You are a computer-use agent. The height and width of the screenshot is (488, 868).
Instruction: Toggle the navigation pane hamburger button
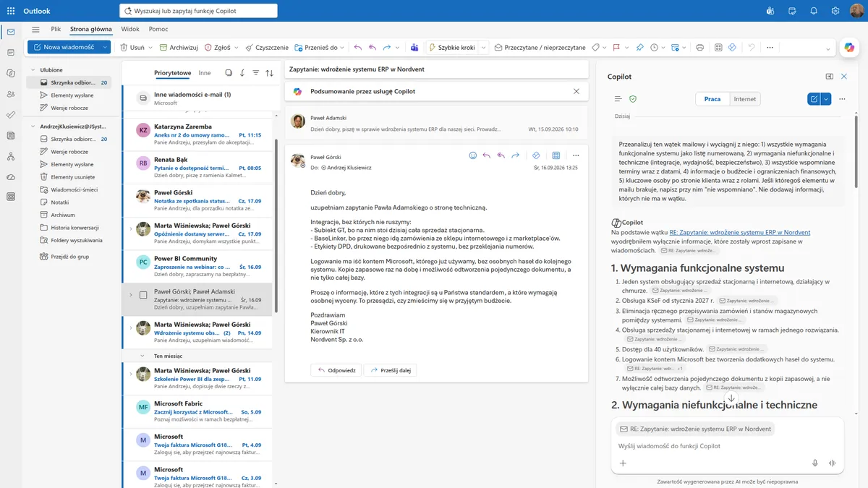(35, 29)
